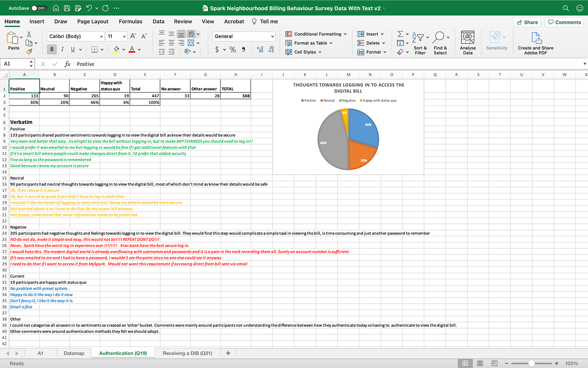588x368 pixels.
Task: Apply the Percent Style format
Action: click(233, 49)
